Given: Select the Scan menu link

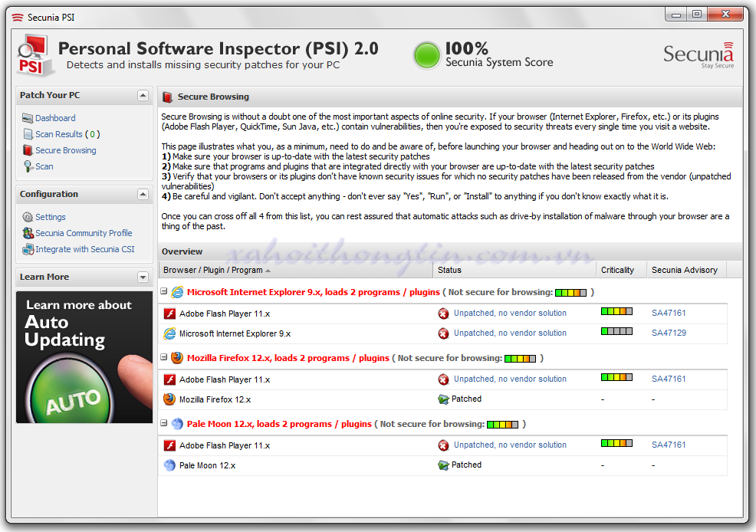Looking at the screenshot, I should (x=44, y=166).
